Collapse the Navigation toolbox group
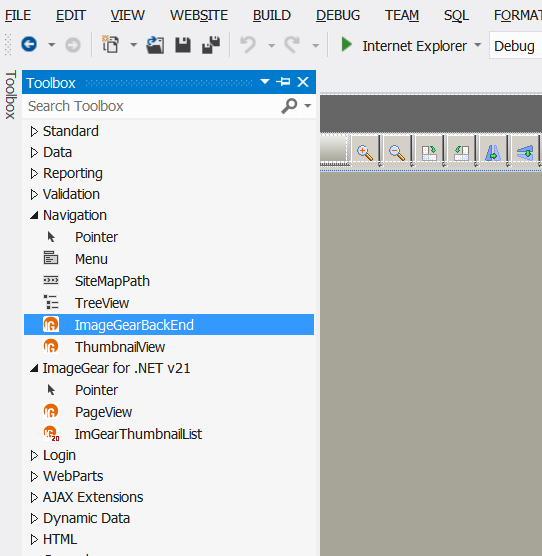 34,215
